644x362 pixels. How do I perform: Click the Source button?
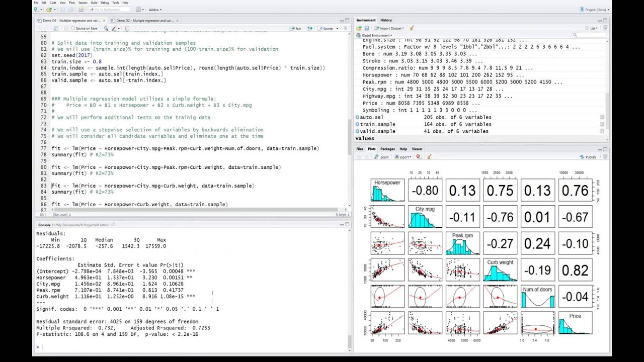click(325, 29)
